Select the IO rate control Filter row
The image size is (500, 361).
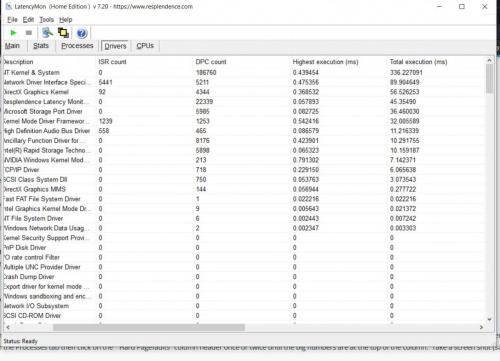pos(244,257)
